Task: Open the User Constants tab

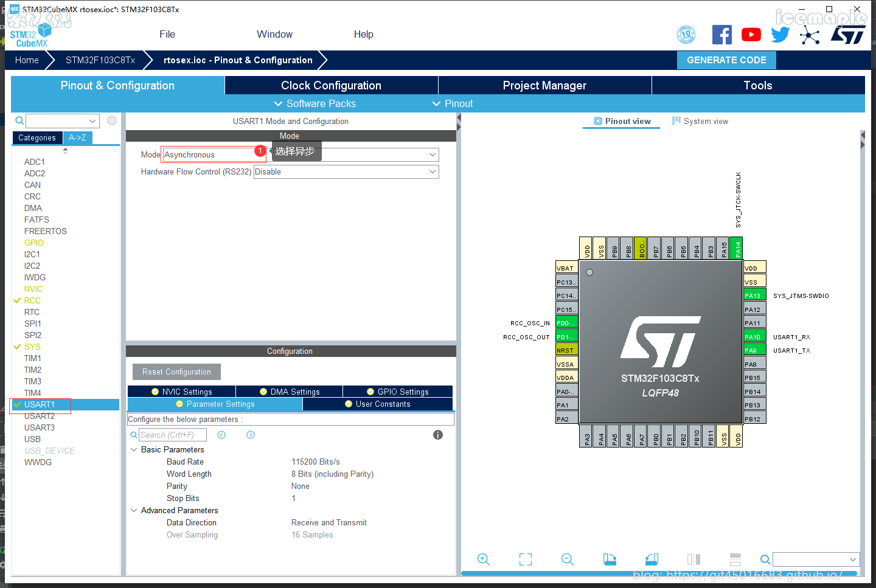Action: coord(377,404)
